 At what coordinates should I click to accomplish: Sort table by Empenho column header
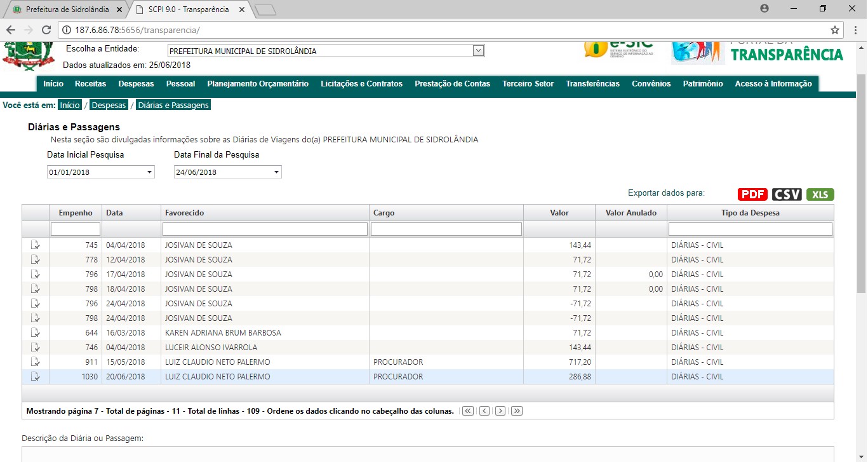pos(76,213)
